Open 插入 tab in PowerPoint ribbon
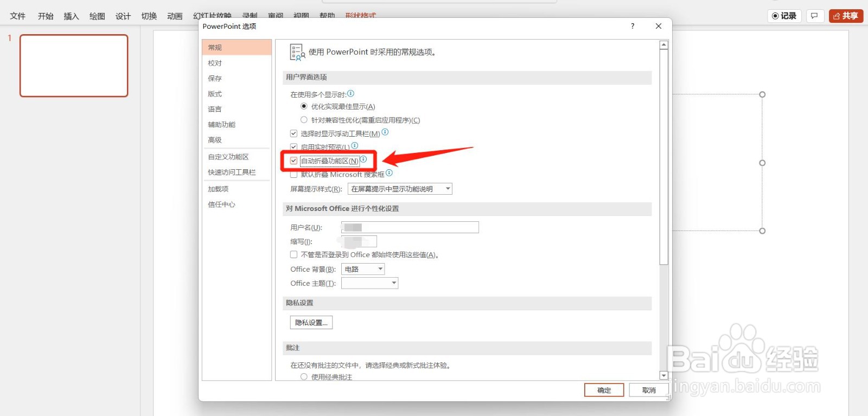Screen dimensions: 868x416 click(71, 16)
